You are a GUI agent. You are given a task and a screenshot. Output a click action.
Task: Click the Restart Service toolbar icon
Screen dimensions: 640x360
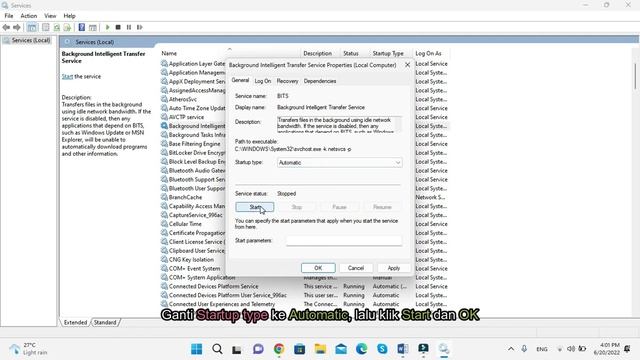[140, 27]
